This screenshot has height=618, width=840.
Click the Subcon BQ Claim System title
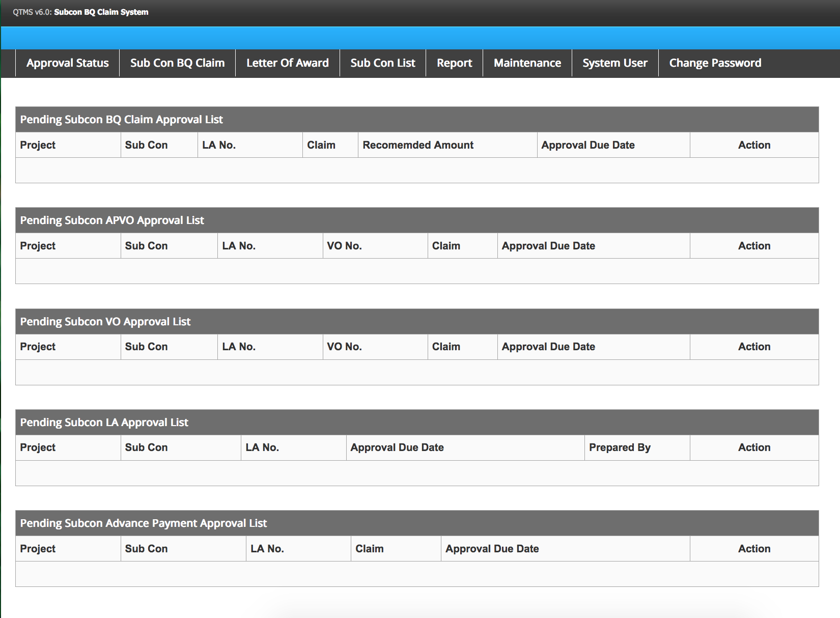point(101,12)
